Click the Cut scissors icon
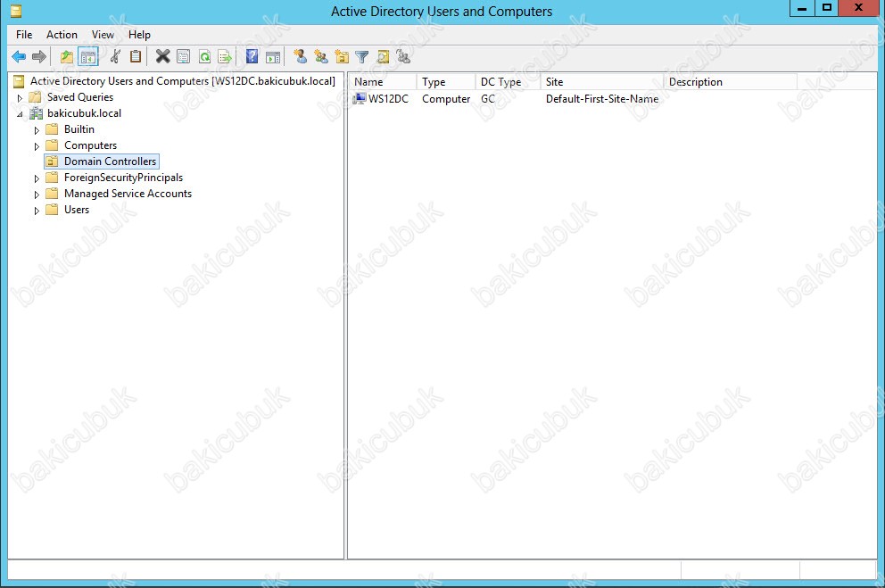Image resolution: width=885 pixels, height=588 pixels. coord(115,56)
